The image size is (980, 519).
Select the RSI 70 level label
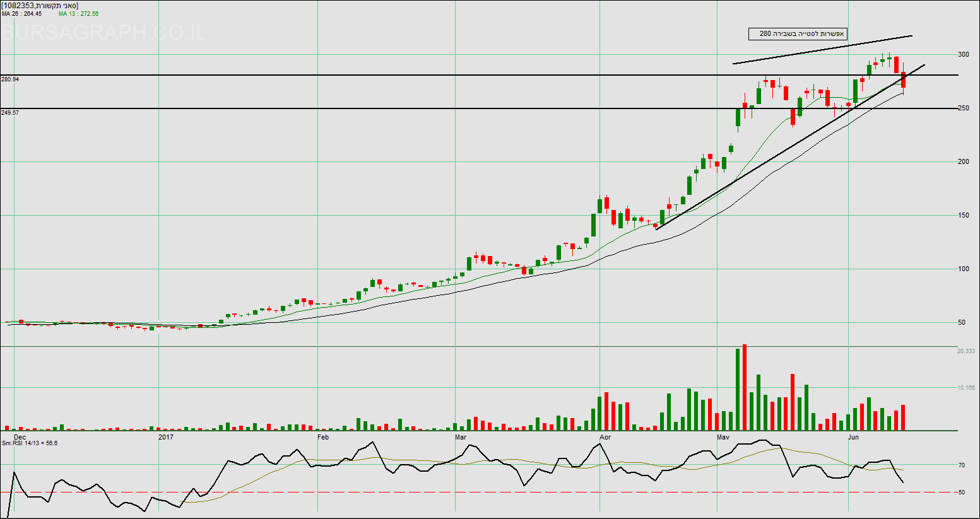click(961, 465)
